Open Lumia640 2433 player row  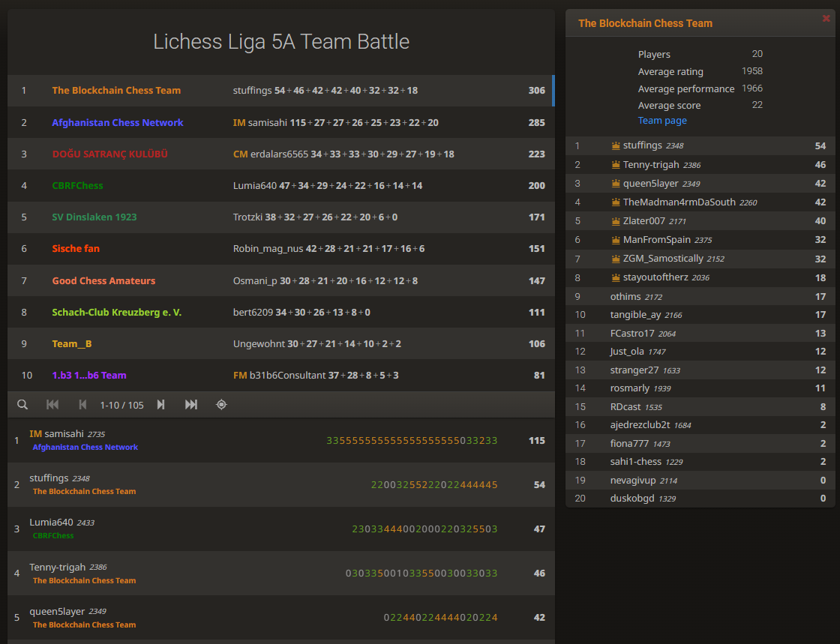point(280,529)
